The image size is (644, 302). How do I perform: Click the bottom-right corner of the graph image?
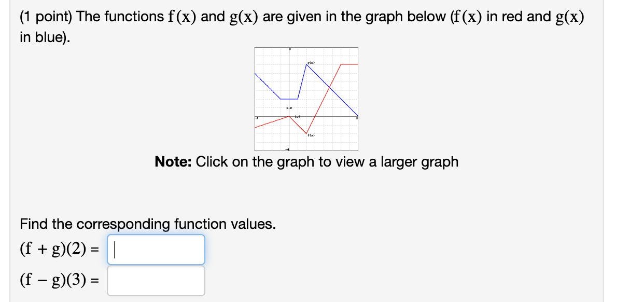pyautogui.click(x=357, y=149)
